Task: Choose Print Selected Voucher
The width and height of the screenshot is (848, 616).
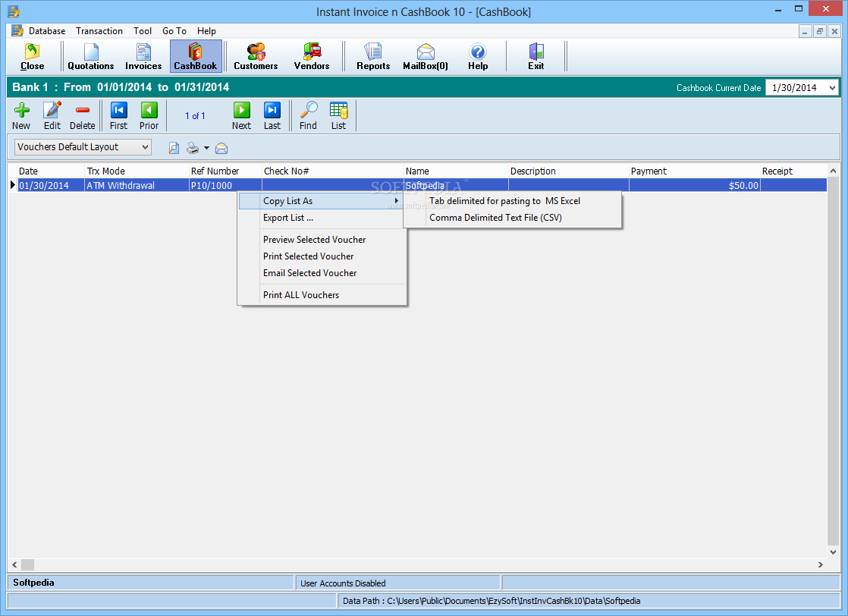Action: (x=322, y=256)
